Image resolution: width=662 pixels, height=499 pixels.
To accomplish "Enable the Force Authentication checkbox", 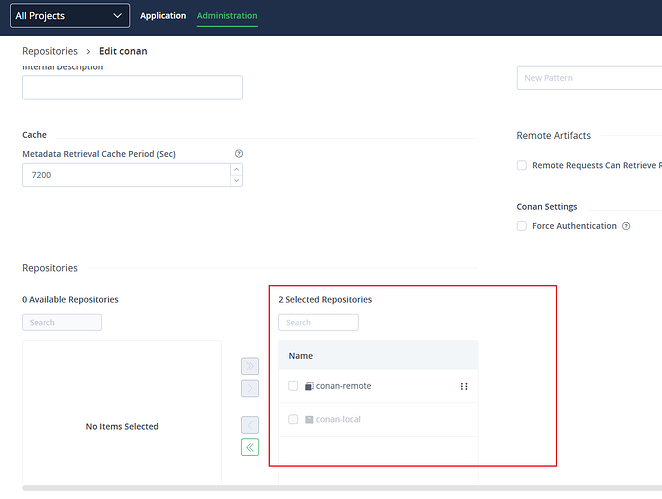I will coord(521,226).
